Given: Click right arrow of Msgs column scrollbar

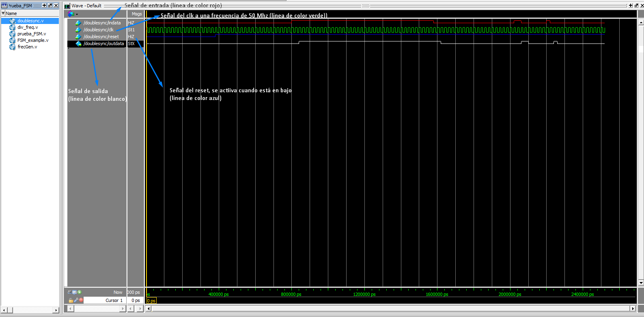Looking at the screenshot, I should 140,309.
